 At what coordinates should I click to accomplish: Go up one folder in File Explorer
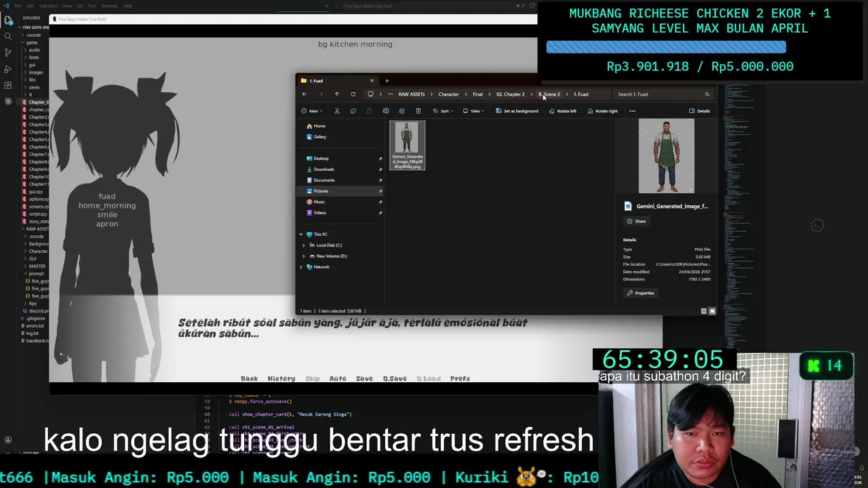pos(336,94)
